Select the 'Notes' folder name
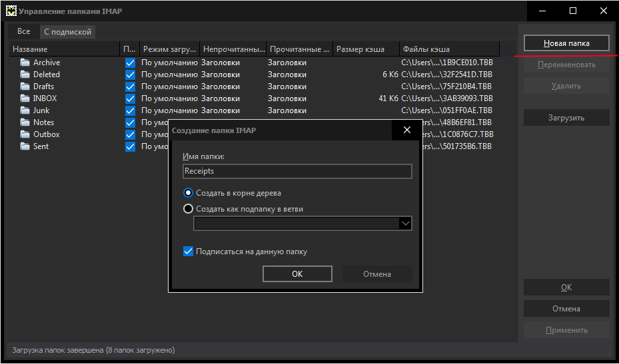Viewport: 619px width, 364px height. click(43, 122)
